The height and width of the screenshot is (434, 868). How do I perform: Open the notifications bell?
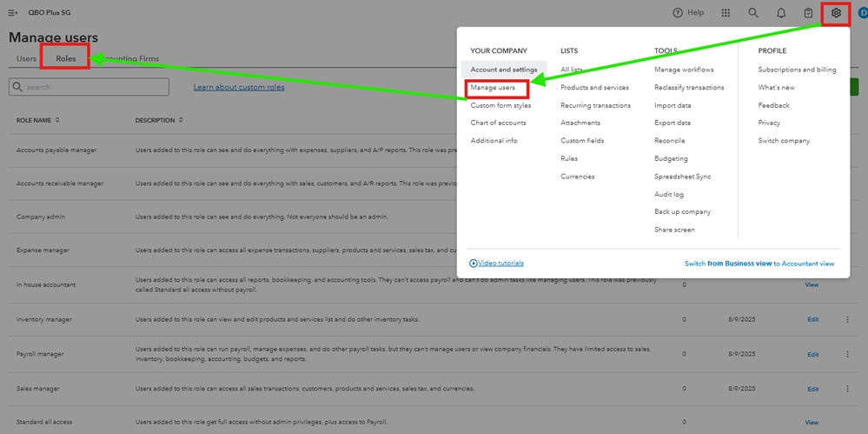[781, 13]
